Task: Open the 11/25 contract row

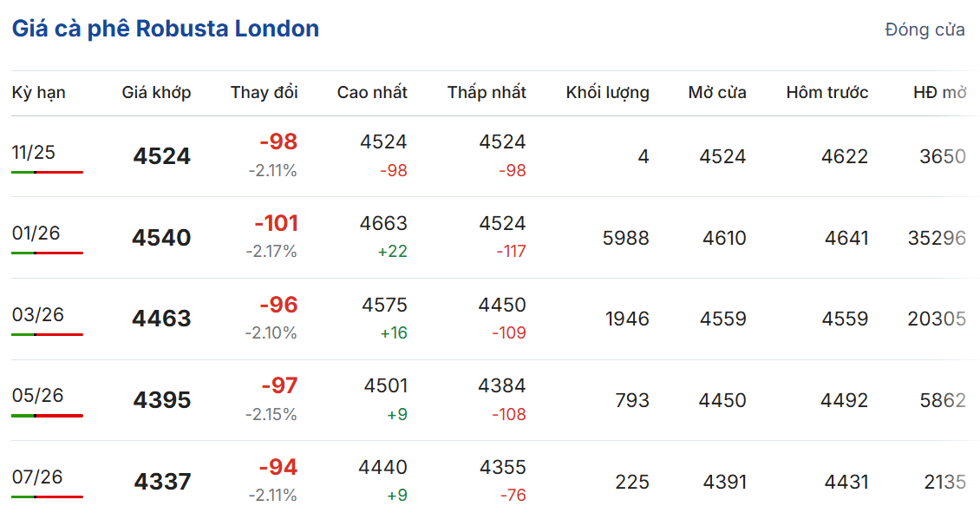Action: coord(34,153)
